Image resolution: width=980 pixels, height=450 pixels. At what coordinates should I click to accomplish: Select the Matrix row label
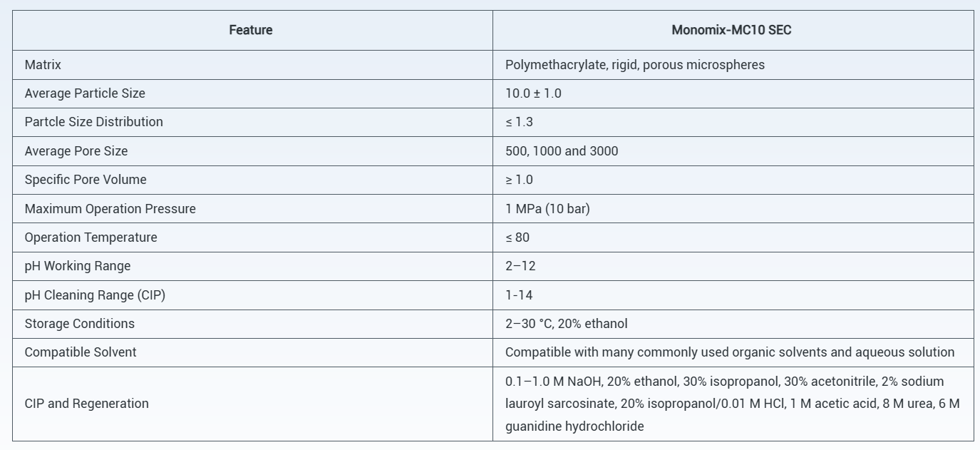[43, 65]
